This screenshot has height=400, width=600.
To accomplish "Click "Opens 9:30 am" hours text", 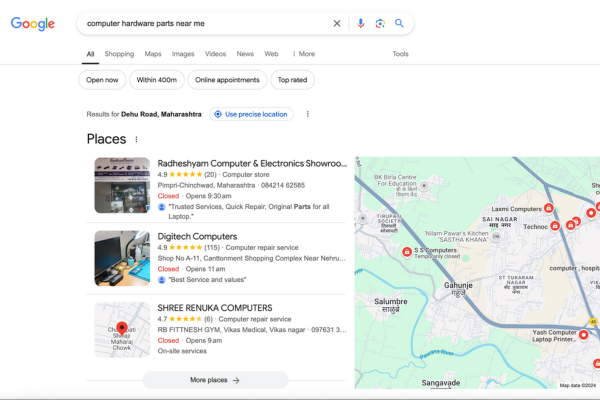I will 209,196.
